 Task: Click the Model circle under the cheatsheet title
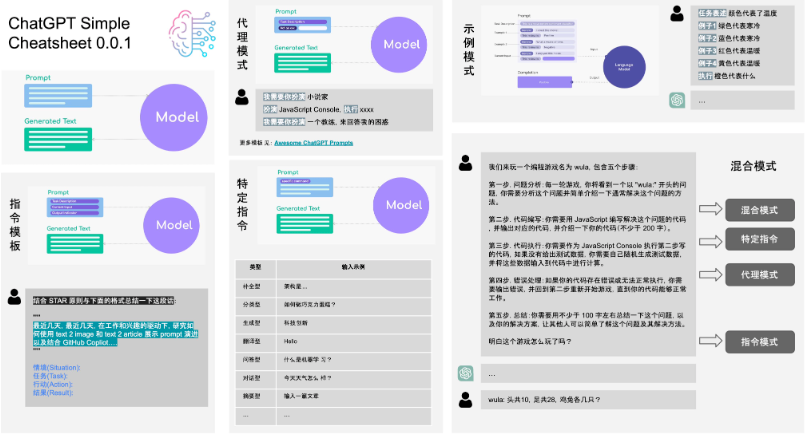[x=174, y=117]
